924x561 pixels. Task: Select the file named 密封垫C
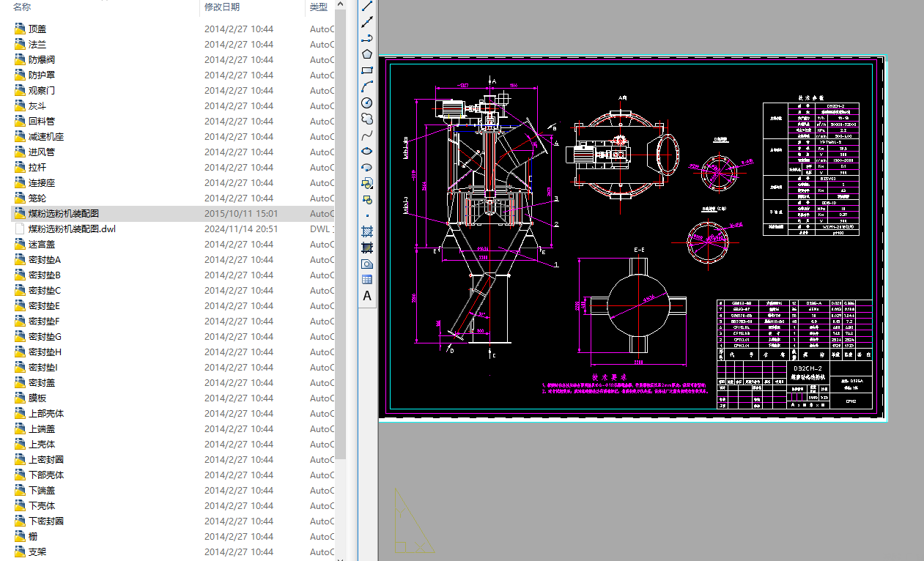(x=45, y=291)
